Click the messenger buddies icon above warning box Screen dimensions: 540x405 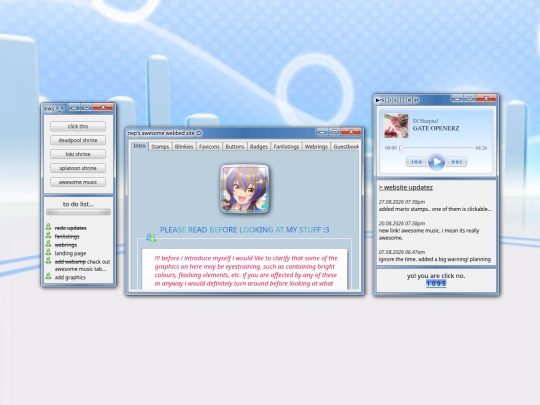[x=151, y=237]
